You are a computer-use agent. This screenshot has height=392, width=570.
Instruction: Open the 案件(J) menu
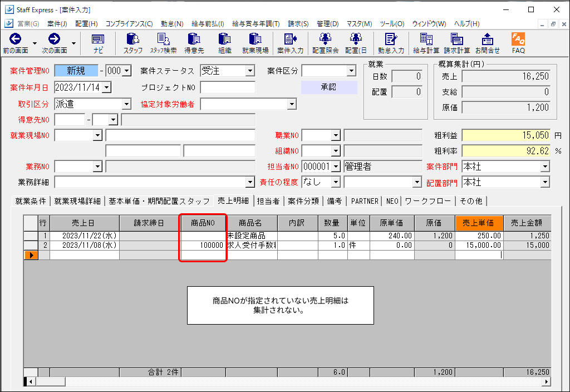tap(57, 23)
